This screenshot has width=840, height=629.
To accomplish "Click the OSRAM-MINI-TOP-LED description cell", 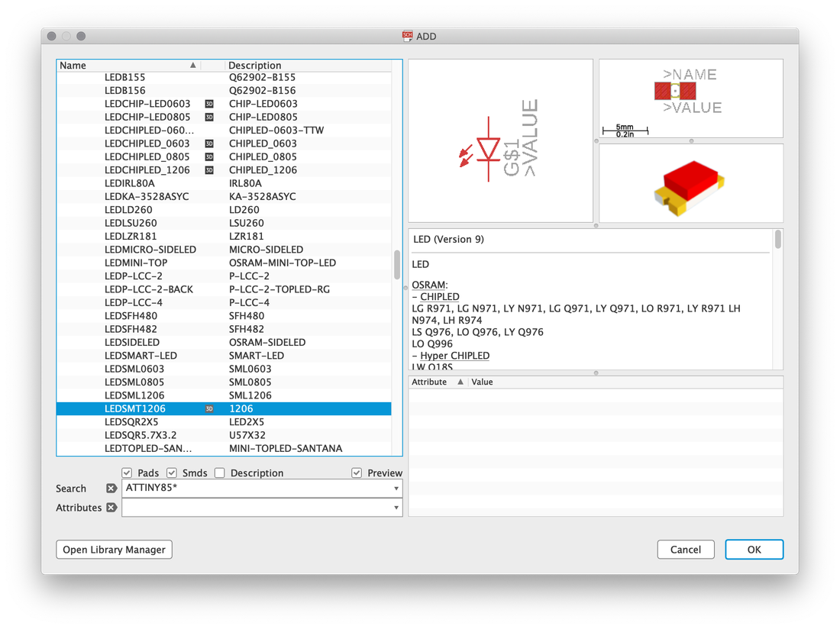I will (283, 263).
